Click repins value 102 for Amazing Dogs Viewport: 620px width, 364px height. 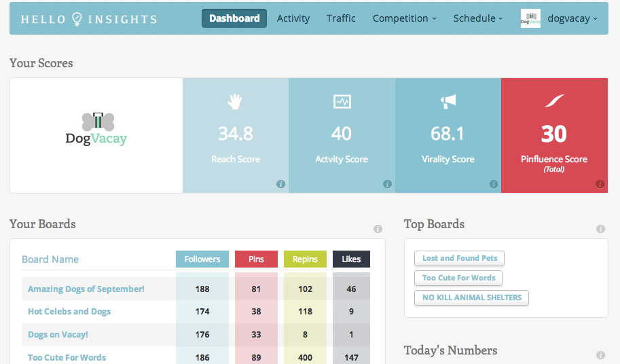click(305, 289)
